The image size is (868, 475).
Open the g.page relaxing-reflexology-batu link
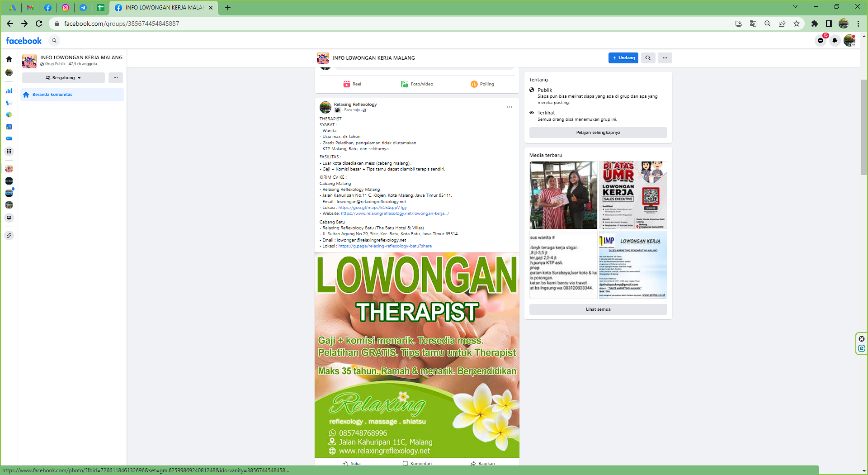tap(385, 246)
